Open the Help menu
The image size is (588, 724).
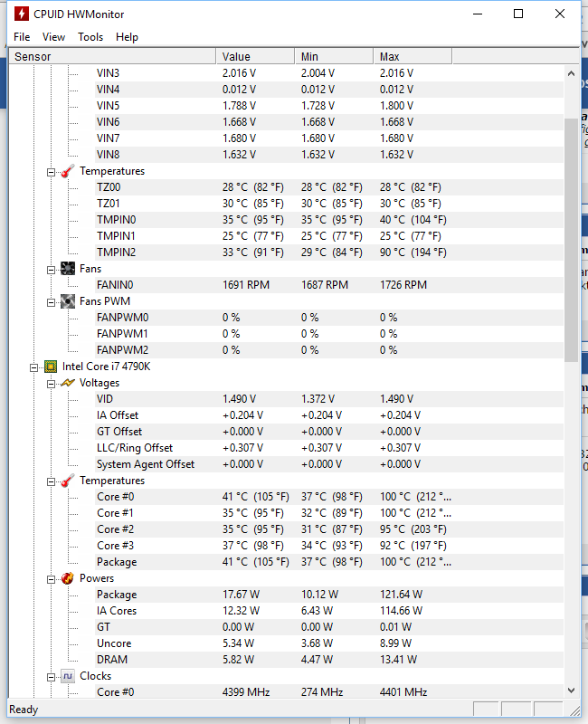(x=127, y=37)
